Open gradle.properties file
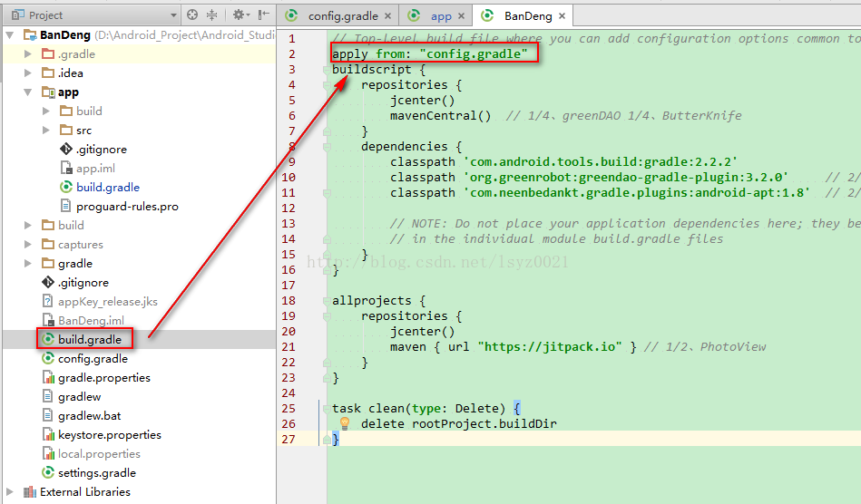 (x=103, y=377)
